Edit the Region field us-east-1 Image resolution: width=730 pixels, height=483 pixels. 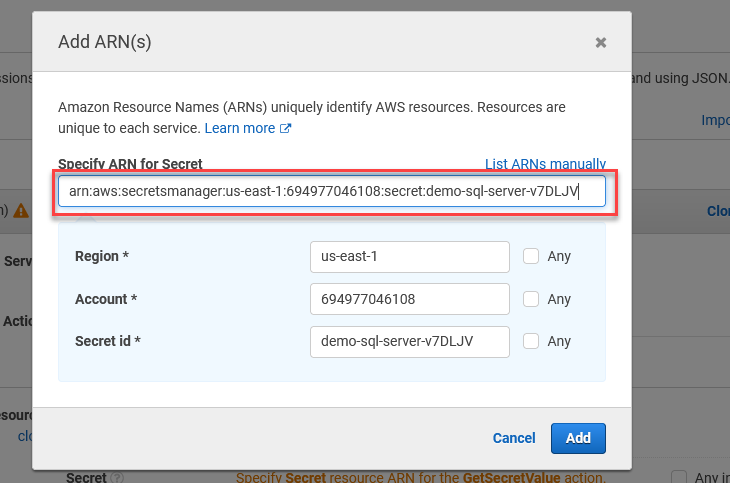point(410,257)
